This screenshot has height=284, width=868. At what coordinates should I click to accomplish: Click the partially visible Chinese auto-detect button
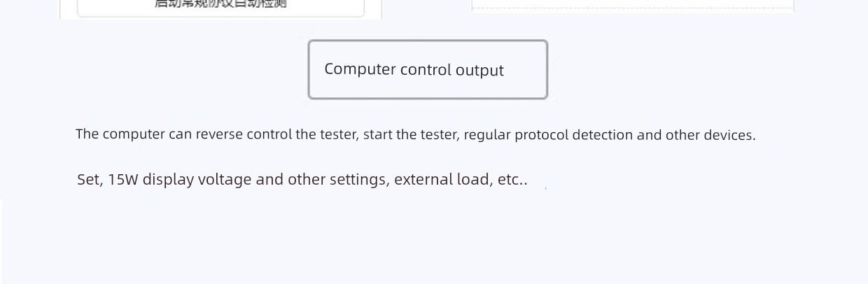coord(220,7)
